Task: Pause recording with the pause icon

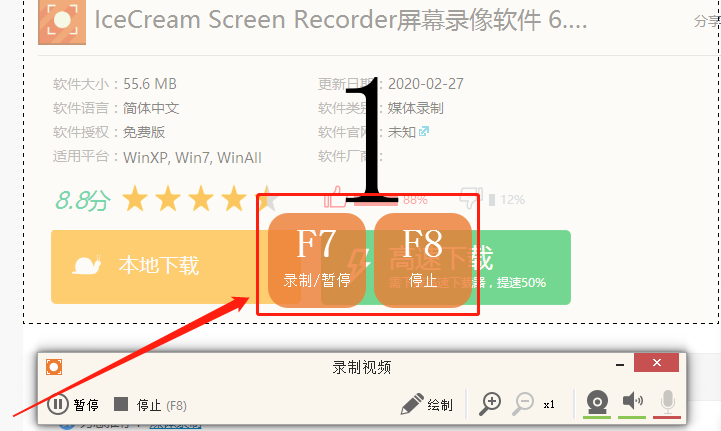Action: (x=58, y=404)
